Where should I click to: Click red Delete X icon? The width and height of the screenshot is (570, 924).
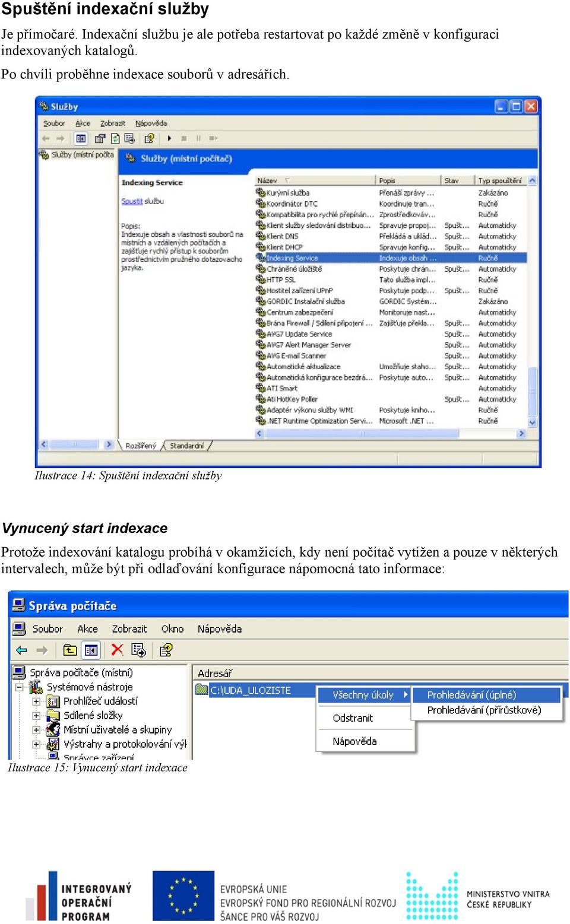click(117, 650)
